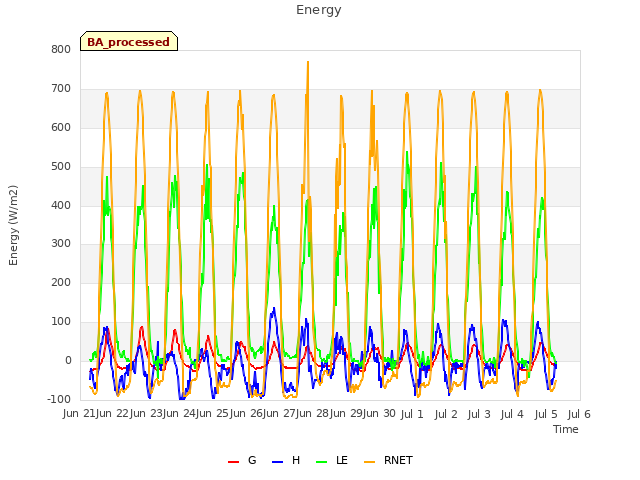Click the tallest RNET spike near 770
Screen dimensions: 640x480
(x=308, y=62)
